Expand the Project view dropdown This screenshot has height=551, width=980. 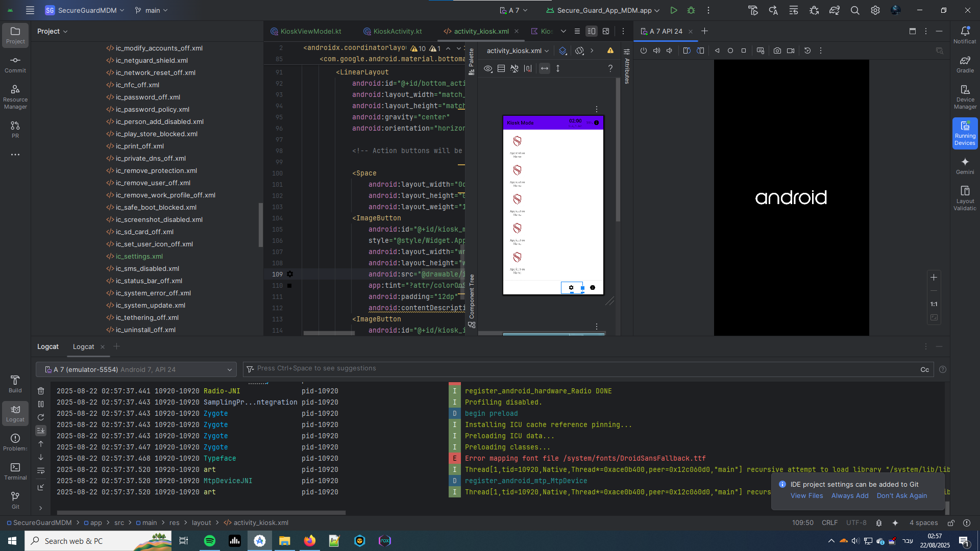click(x=52, y=31)
